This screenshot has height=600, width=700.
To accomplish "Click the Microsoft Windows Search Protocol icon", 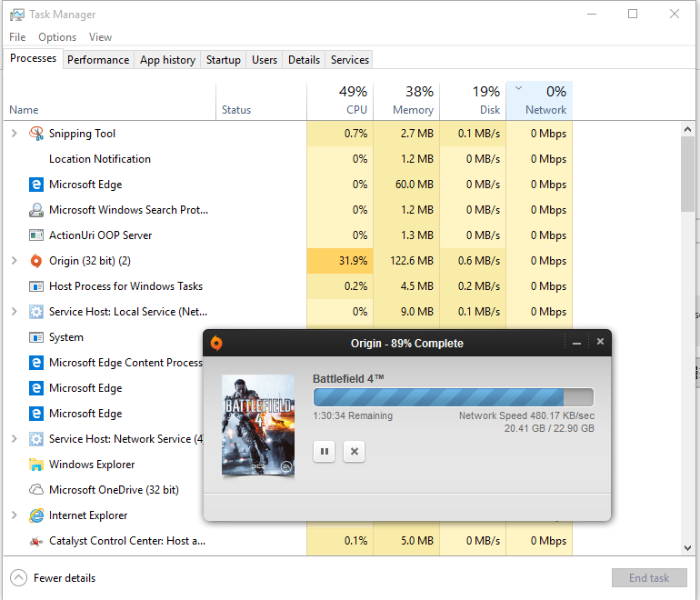I will pos(36,210).
